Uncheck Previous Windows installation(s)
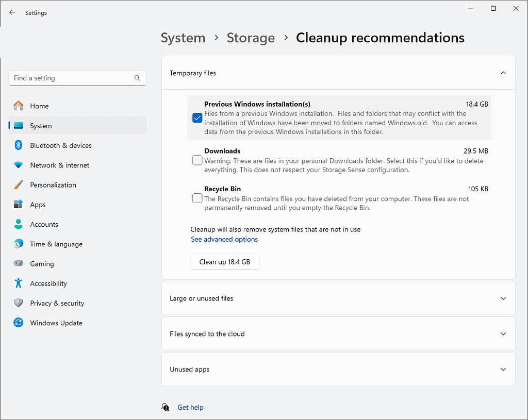 (197, 117)
